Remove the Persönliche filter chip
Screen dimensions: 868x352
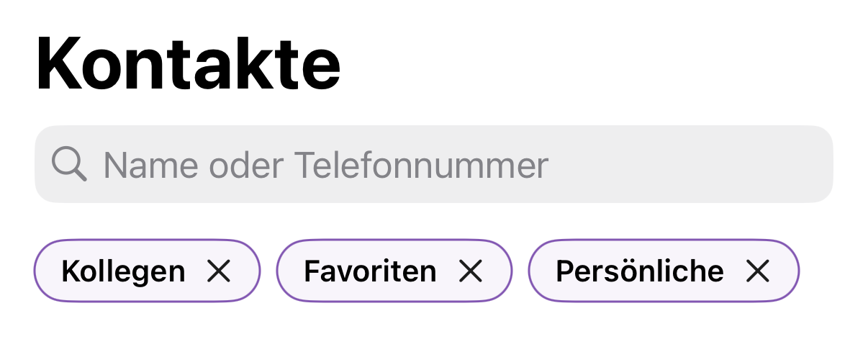(758, 271)
